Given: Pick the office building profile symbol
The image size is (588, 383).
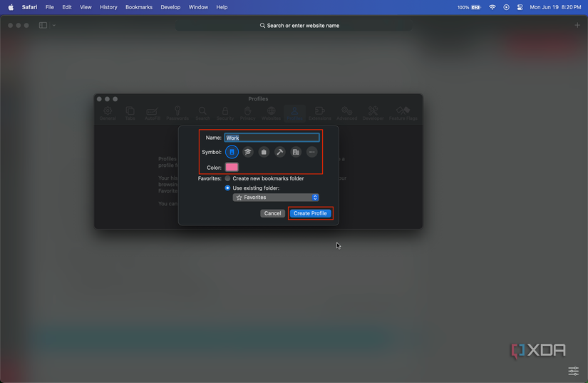Looking at the screenshot, I should 296,152.
